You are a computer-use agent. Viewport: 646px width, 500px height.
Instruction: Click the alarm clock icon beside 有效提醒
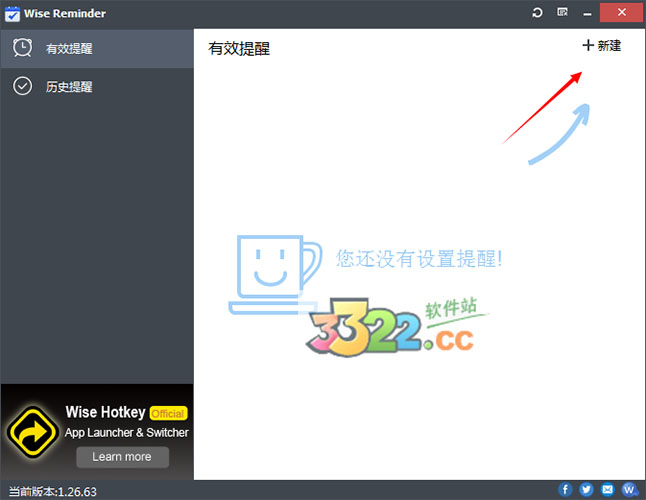click(x=22, y=48)
